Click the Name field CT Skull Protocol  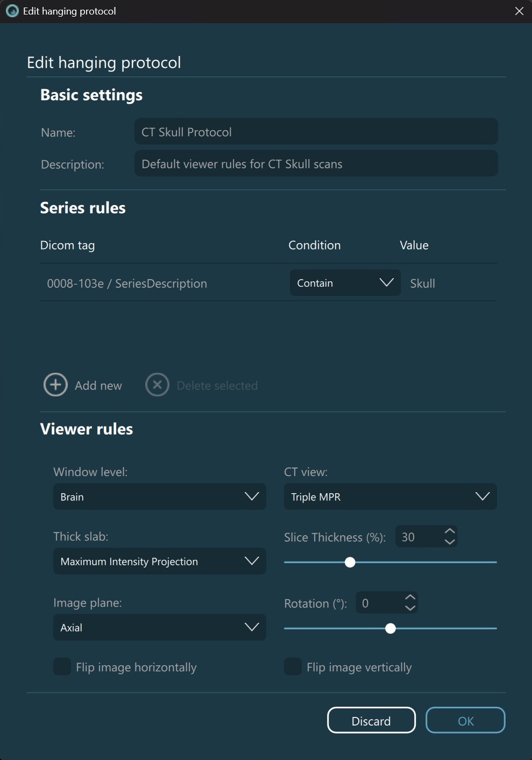[x=316, y=132]
